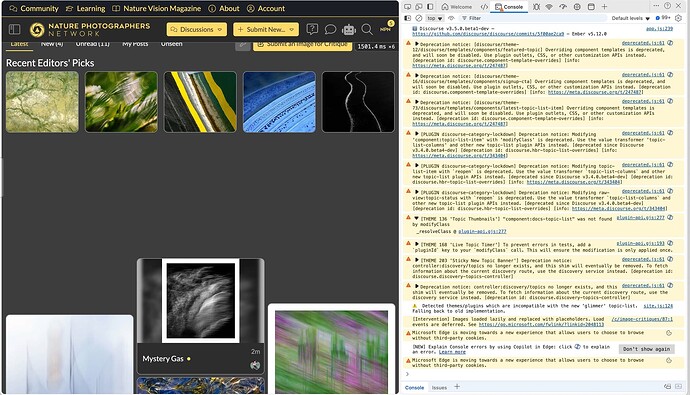Open DevTools help question icon
The width and height of the screenshot is (690, 395).
click(x=668, y=5)
